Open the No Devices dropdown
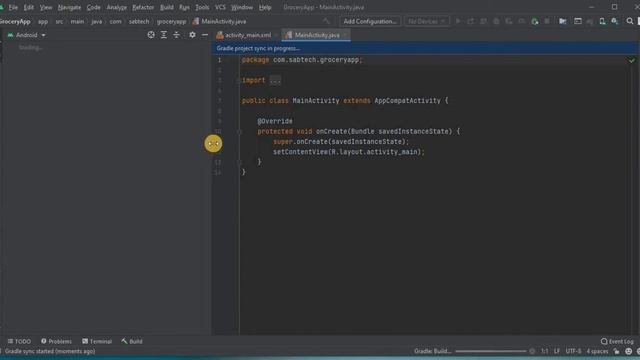The image size is (640, 360). [427, 21]
